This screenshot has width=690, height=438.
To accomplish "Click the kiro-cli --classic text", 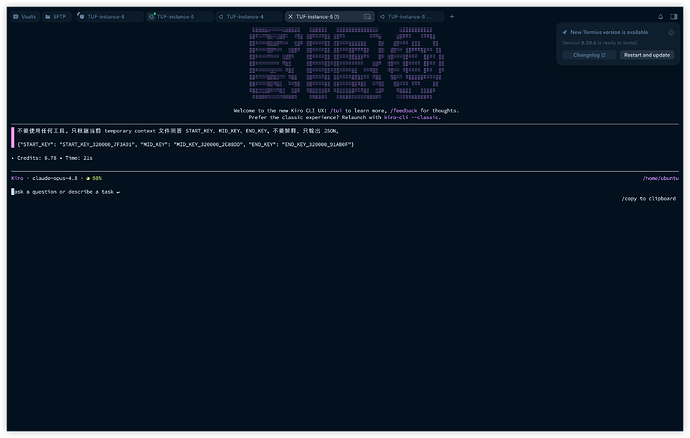I will pos(411,118).
